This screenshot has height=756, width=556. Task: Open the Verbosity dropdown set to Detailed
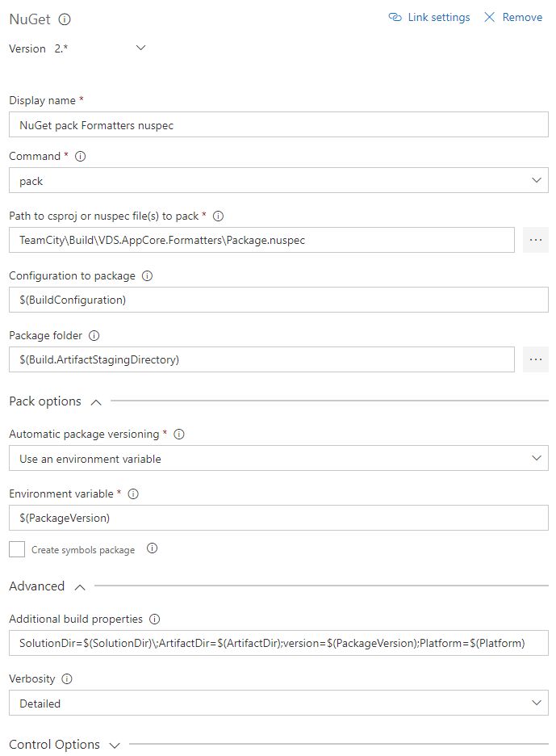pos(278,703)
